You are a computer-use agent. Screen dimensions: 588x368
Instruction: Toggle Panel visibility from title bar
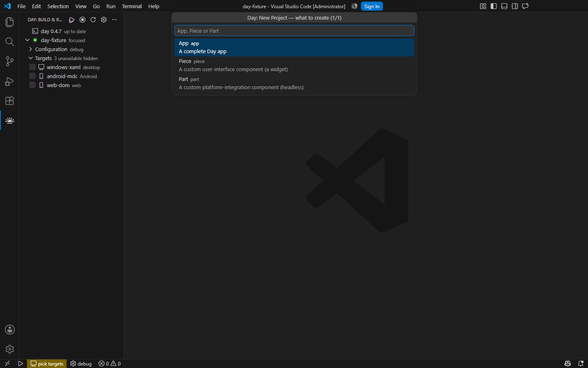click(x=504, y=6)
